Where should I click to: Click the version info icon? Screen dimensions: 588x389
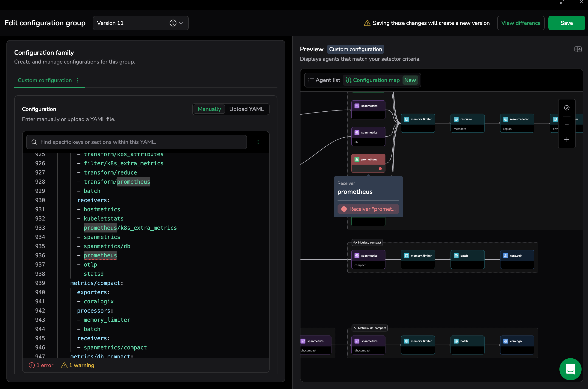tap(173, 23)
